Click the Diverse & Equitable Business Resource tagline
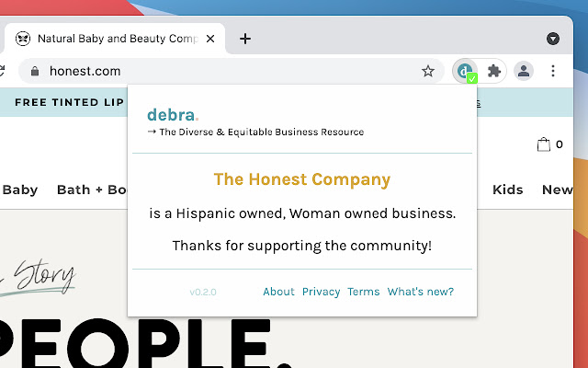Viewport: 588px width, 368px height. [x=261, y=132]
